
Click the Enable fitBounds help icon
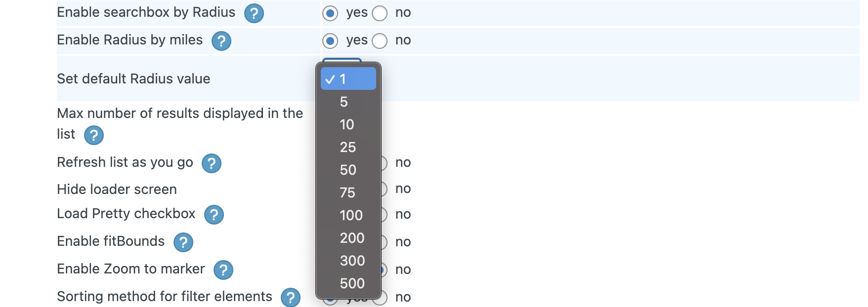pos(183,242)
